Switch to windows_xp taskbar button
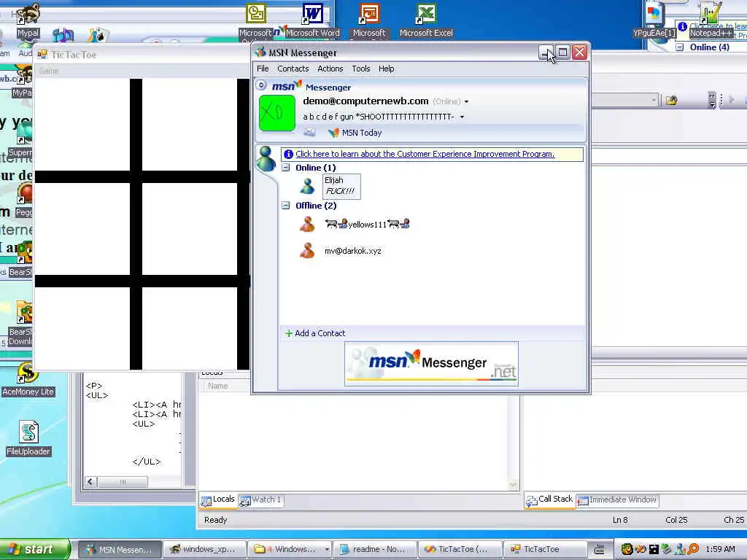Viewport: 747px width, 560px height. tap(205, 550)
